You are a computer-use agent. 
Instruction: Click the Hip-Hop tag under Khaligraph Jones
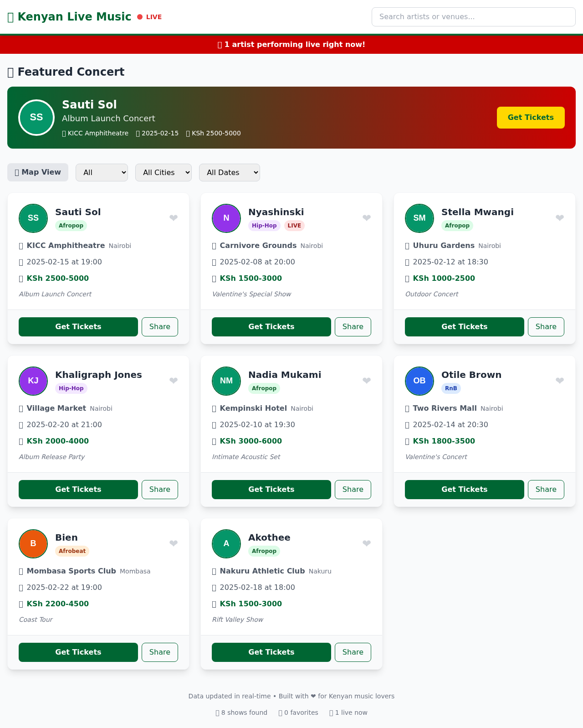[x=71, y=388]
